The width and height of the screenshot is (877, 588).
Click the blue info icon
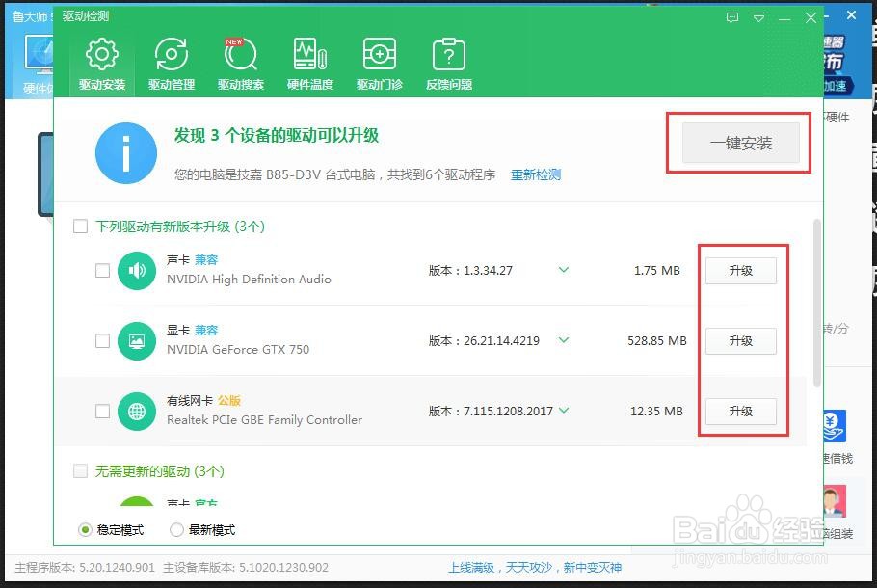pos(126,153)
